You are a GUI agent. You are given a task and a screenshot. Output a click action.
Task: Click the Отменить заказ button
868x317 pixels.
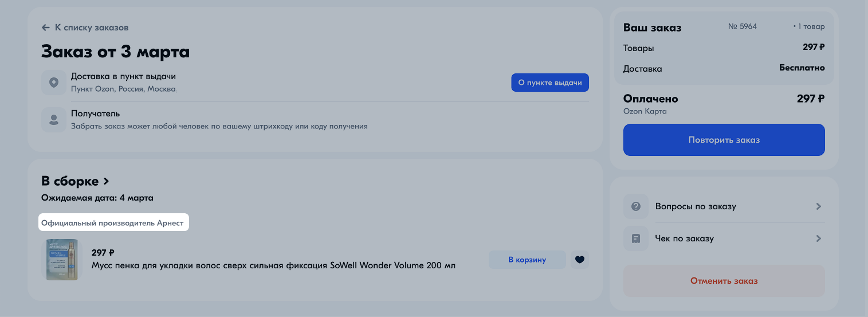[x=724, y=281]
